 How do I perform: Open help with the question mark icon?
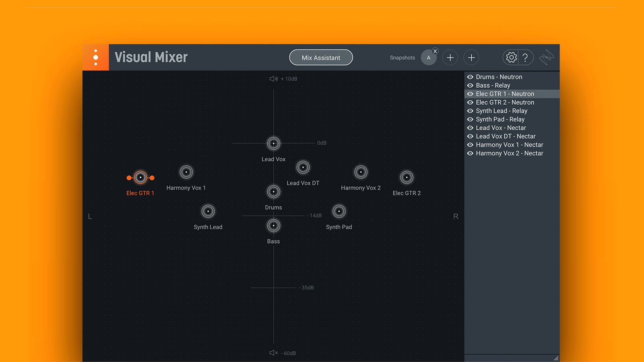coord(525,58)
